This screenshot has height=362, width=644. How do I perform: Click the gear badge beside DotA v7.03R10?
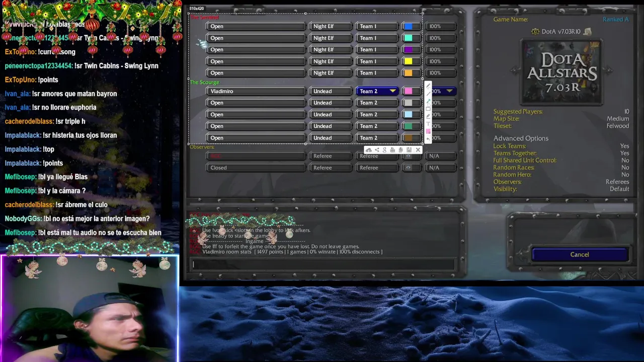(x=535, y=31)
